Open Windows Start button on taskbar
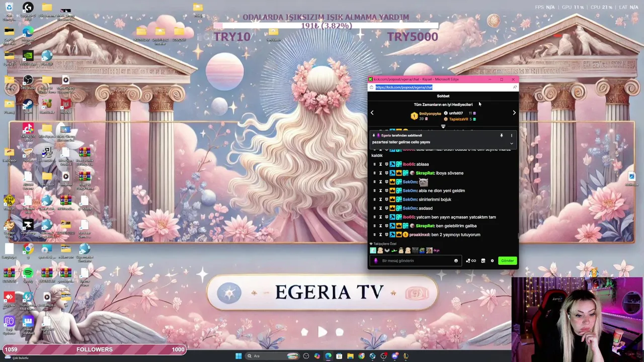Screen dimensions: 644x362 pyautogui.click(x=238, y=356)
